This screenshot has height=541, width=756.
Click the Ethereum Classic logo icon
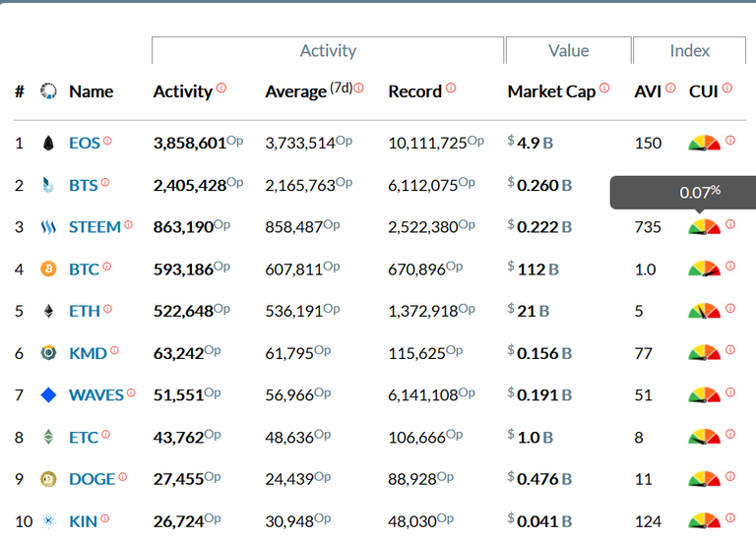click(48, 438)
